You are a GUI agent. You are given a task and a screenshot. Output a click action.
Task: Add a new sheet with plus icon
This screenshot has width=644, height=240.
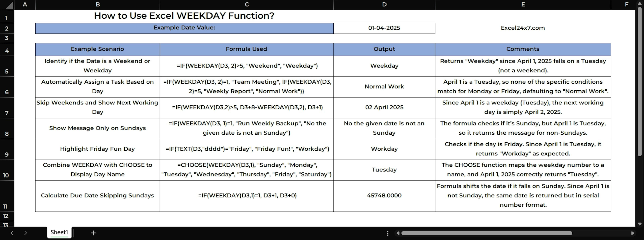click(x=93, y=233)
